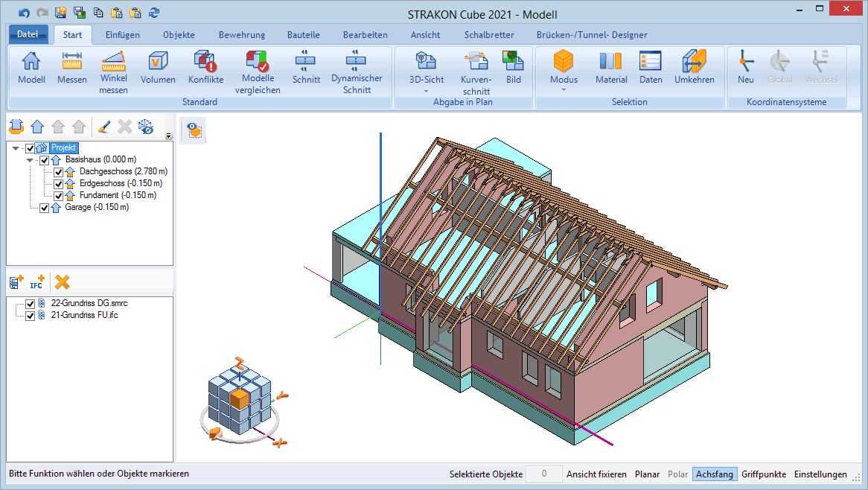Click Ansicht fixieren in status bar
Viewport: 868px width, 490px height.
tap(596, 474)
